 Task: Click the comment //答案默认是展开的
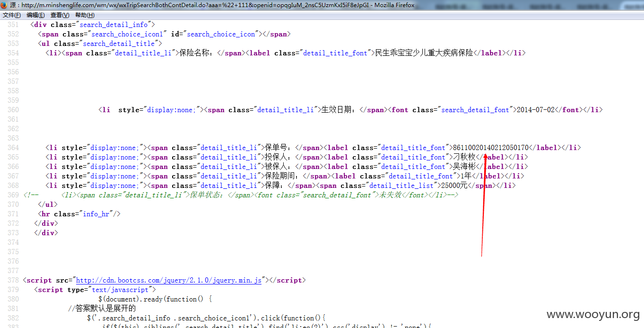pos(102,309)
